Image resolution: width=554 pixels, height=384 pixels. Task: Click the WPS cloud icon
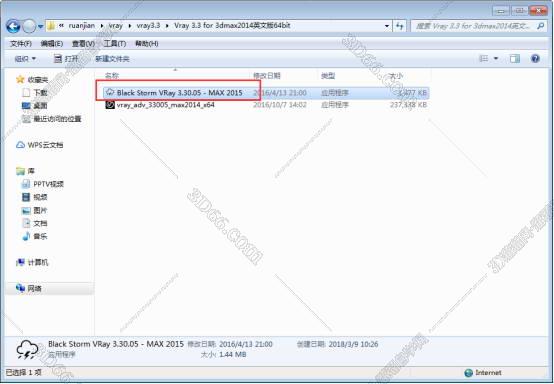point(20,145)
